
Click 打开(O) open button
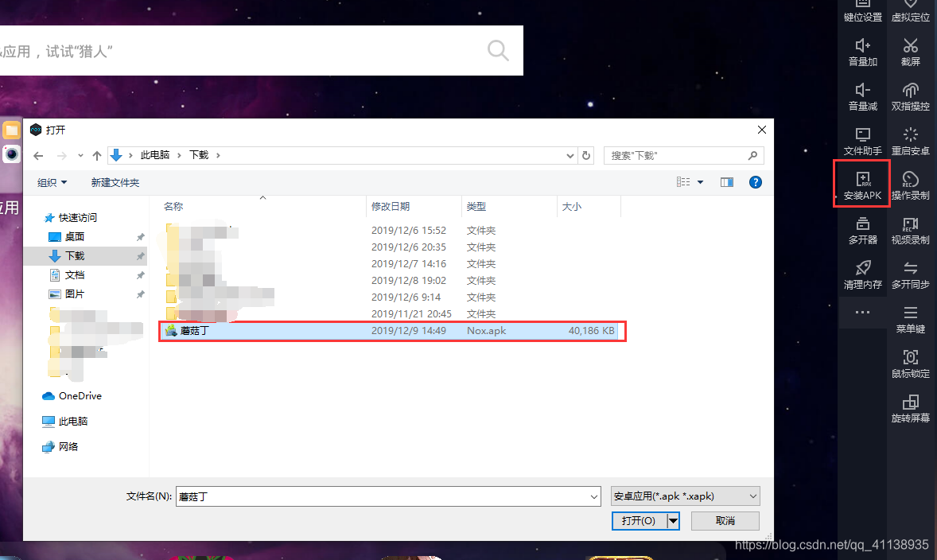(x=639, y=521)
